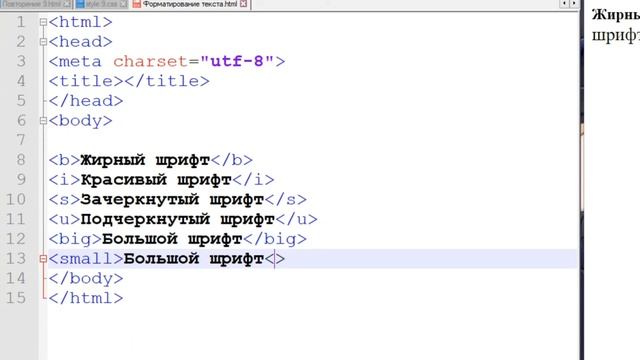640x360 pixels.
Task: Close the Форматирование текста.html tab
Action: click(x=244, y=4)
